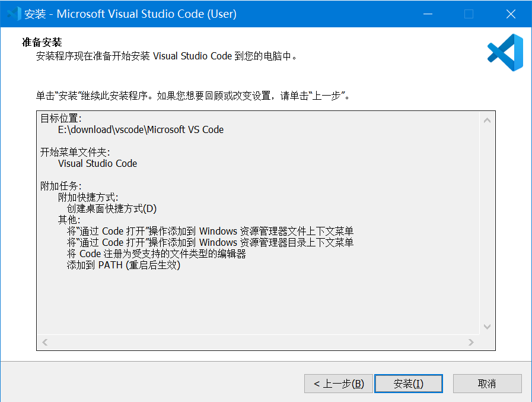
Task: Click the blue VS Code emblem beside 准备安装
Action: [x=505, y=53]
